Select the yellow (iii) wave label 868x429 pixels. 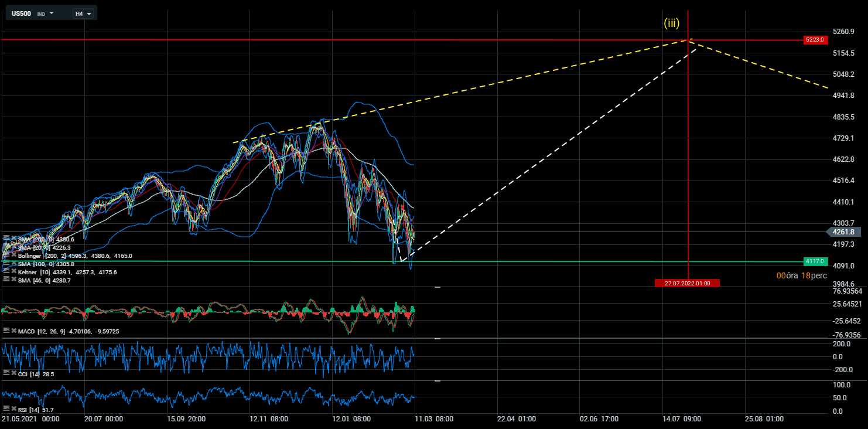[x=671, y=23]
